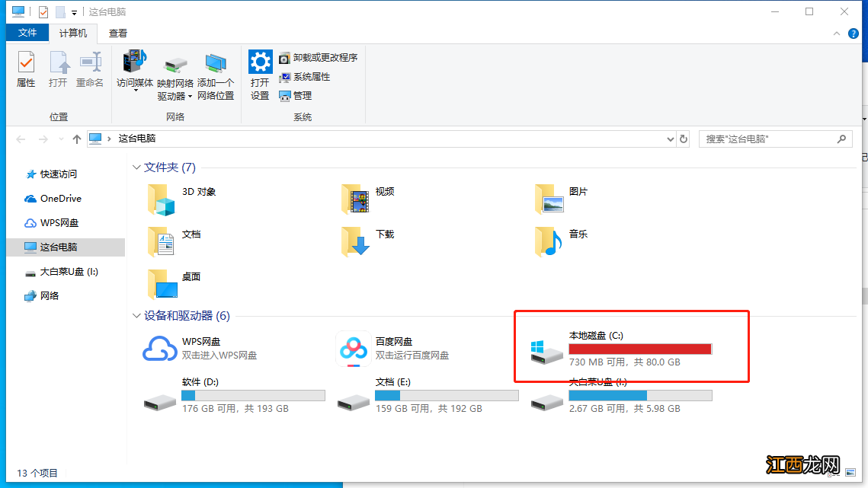Select Local Disk (C:) drive icon
The image size is (868, 488).
coord(546,352)
